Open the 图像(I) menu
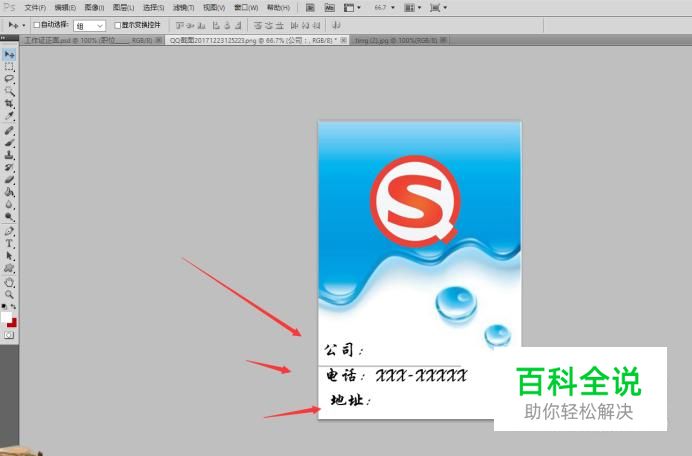The height and width of the screenshot is (456, 692). point(94,8)
